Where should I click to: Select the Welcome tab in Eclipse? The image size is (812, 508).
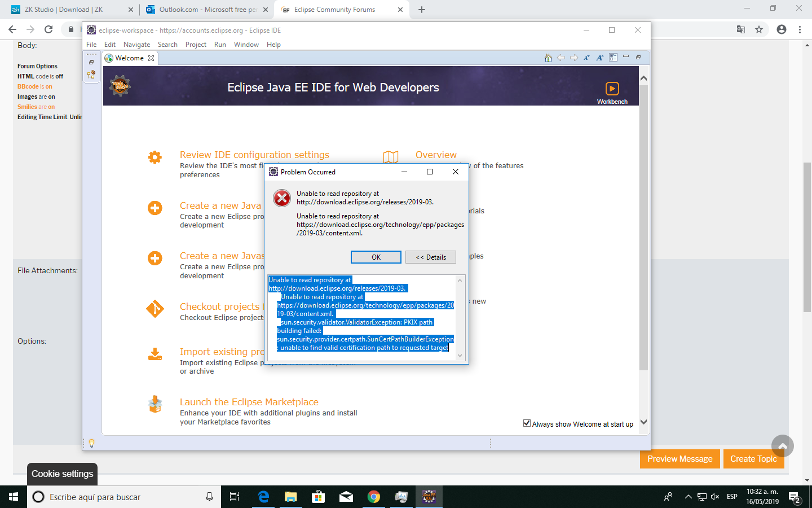click(x=129, y=58)
